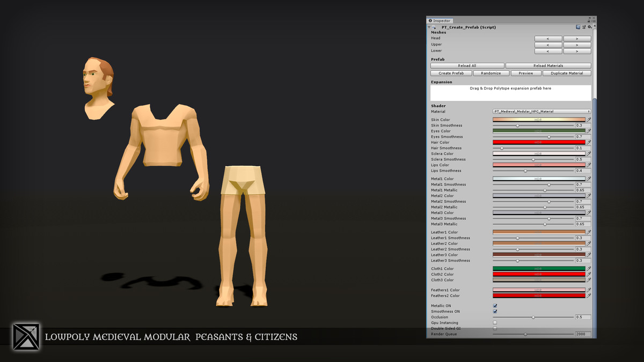Collapse the PT_Create_Prefab script foldout
This screenshot has width=644, height=362.
[430, 27]
